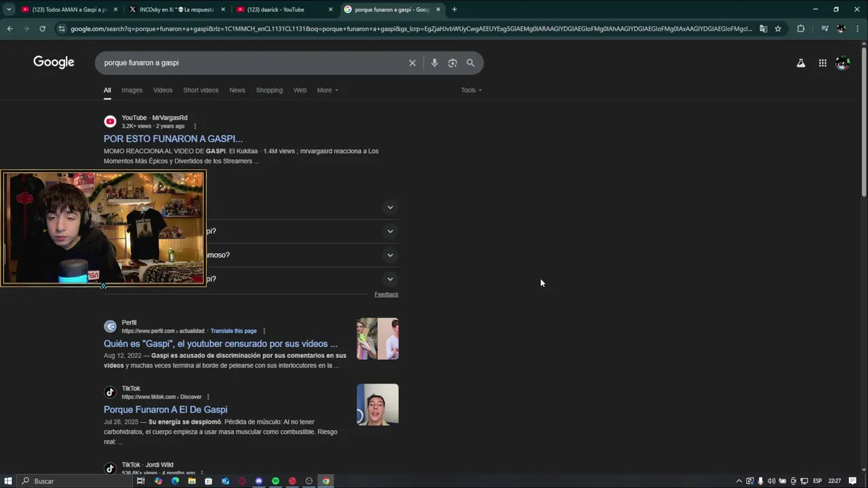Click the Google logo

tap(54, 62)
